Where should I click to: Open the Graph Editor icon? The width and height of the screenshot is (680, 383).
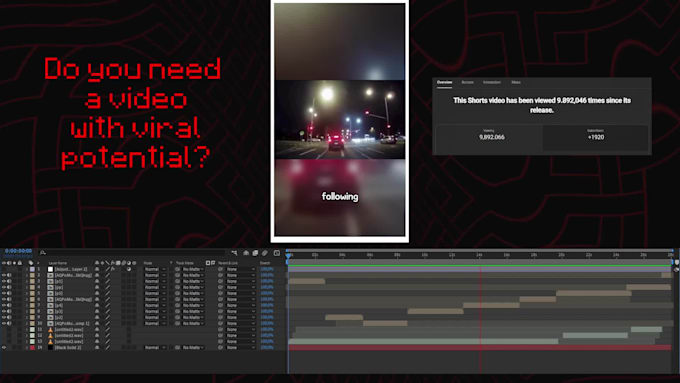coord(277,253)
